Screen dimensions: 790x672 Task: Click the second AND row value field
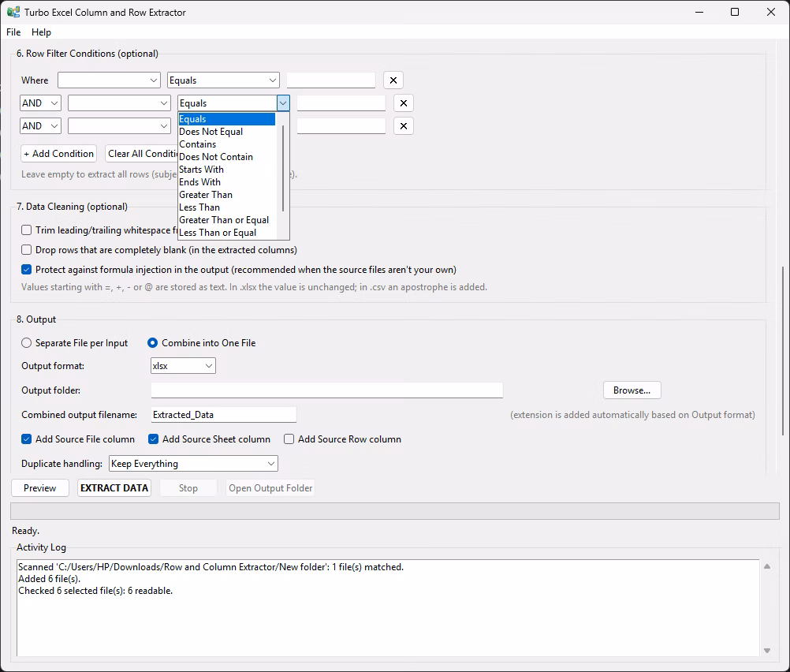tap(341, 125)
